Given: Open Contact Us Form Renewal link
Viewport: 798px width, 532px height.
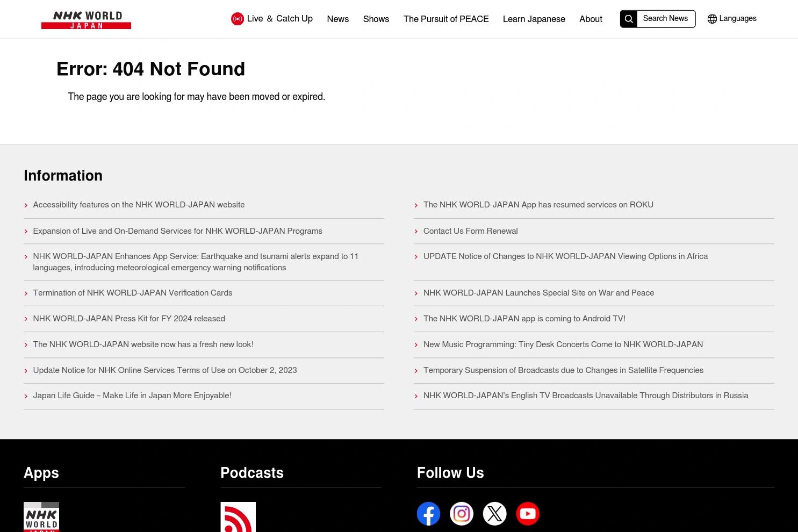Looking at the screenshot, I should pos(471,231).
